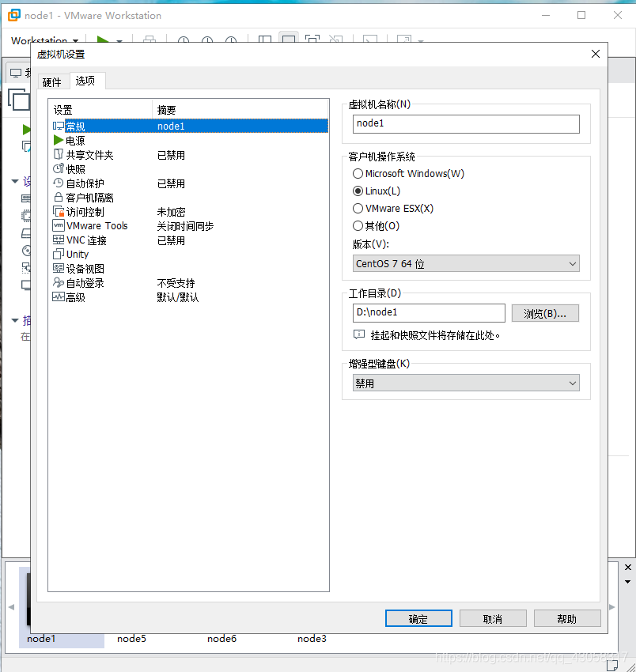The height and width of the screenshot is (672, 636).
Task: Click the 不受支持 summary text
Action: 176,283
